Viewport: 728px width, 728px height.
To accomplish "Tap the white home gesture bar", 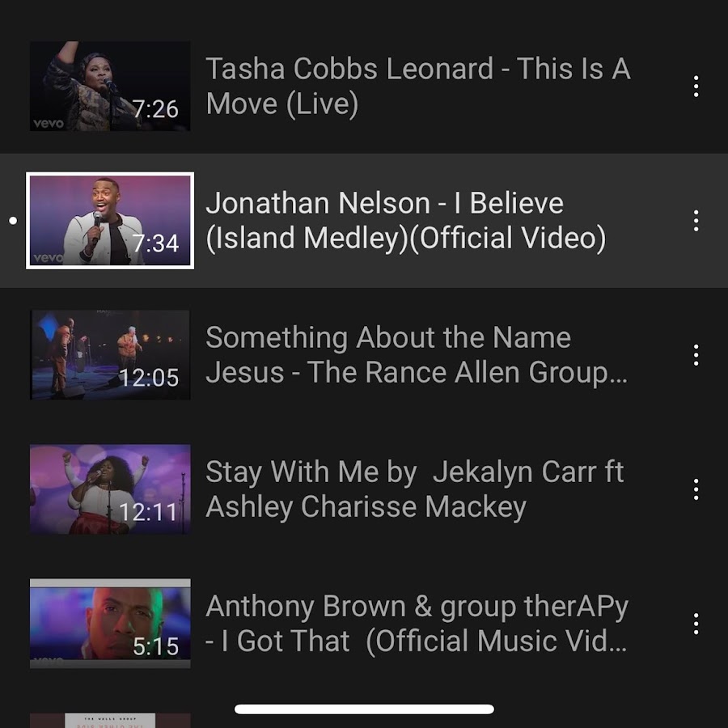I will pyautogui.click(x=364, y=709).
